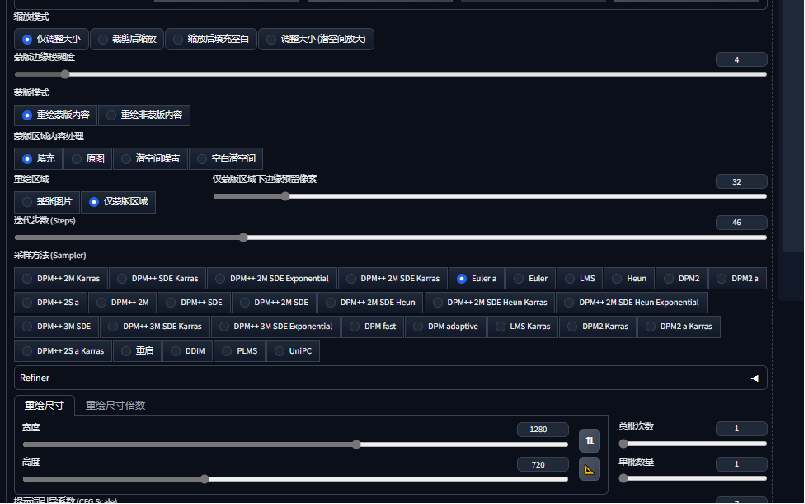Click the Steps slider track
This screenshot has height=504, width=805.
(390, 237)
